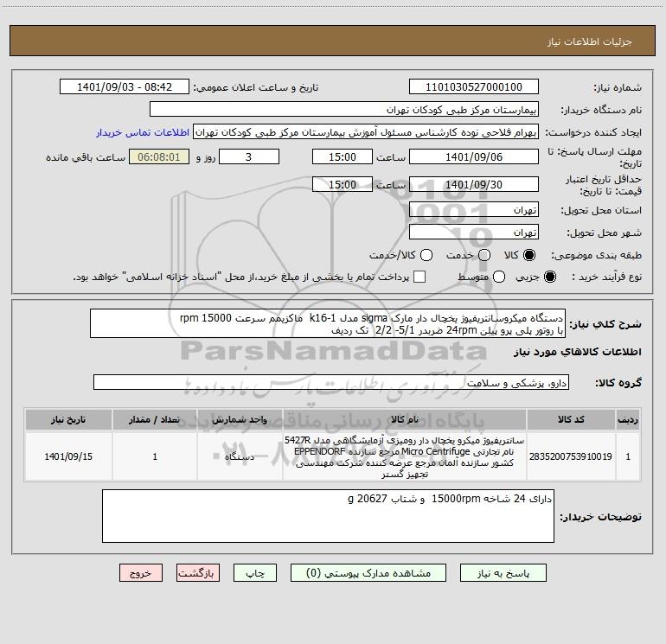
Task: Select the کالا radio button
Action: click(x=529, y=255)
